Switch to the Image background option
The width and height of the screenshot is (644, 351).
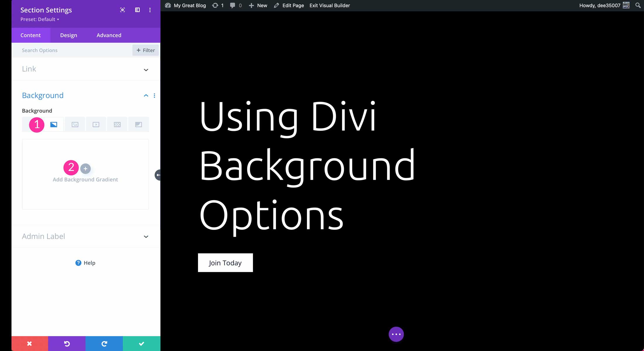(x=75, y=124)
